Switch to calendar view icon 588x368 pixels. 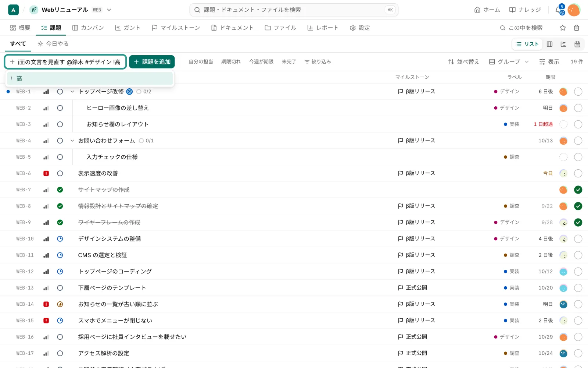coord(577,44)
